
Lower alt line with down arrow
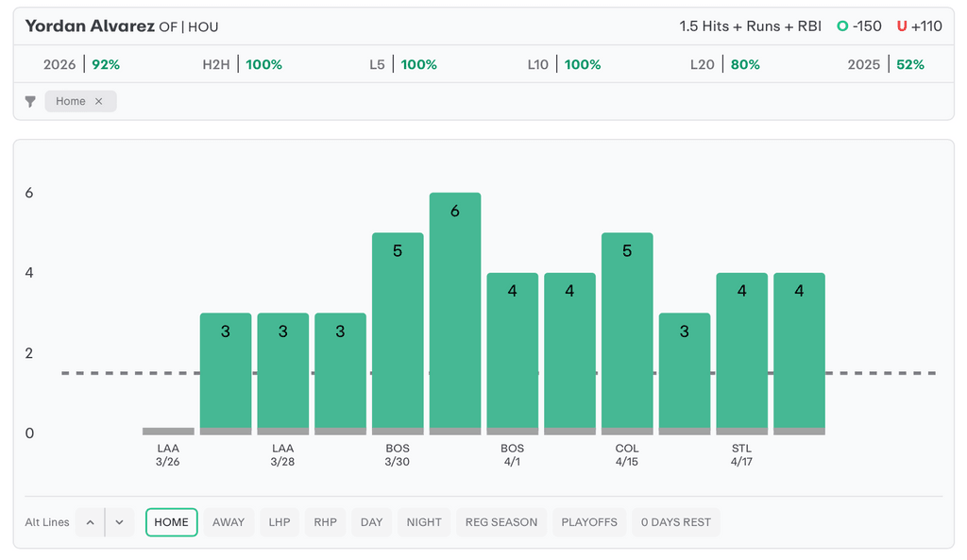click(119, 522)
